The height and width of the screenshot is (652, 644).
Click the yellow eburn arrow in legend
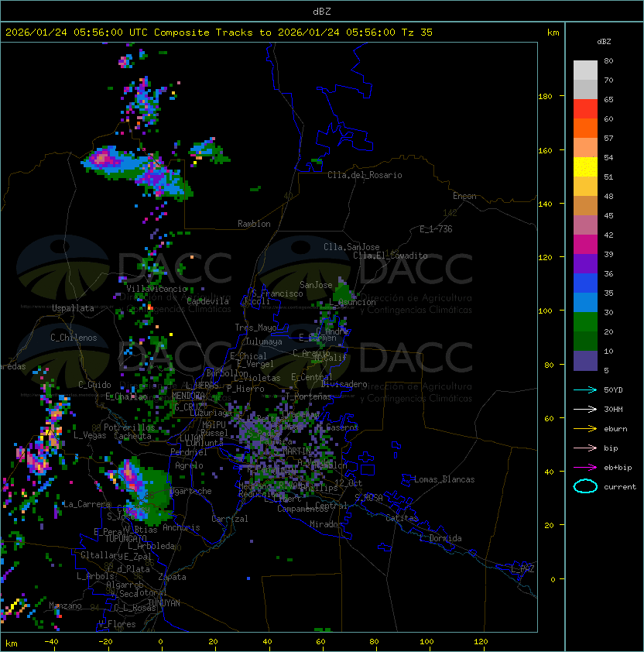pyautogui.click(x=585, y=429)
